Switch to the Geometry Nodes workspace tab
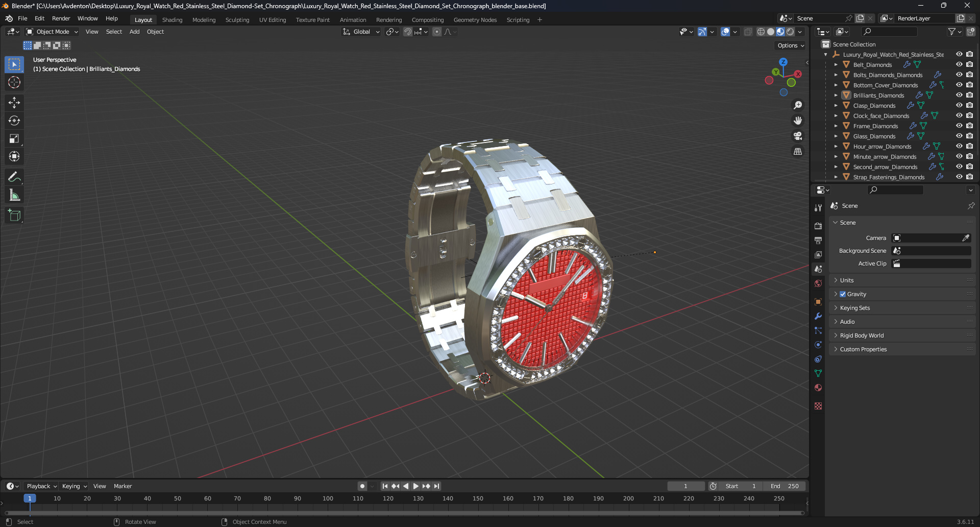The height and width of the screenshot is (527, 980). pos(475,20)
